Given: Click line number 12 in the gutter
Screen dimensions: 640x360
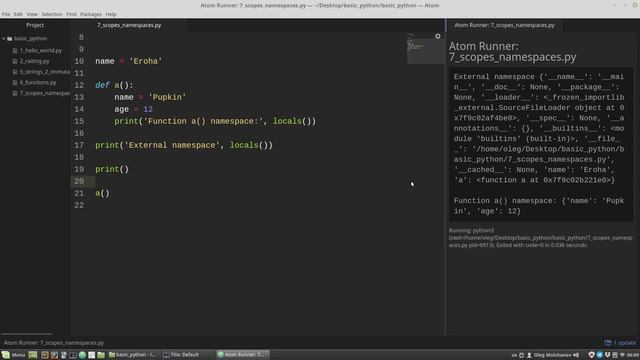Looking at the screenshot, I should pyautogui.click(x=79, y=85).
